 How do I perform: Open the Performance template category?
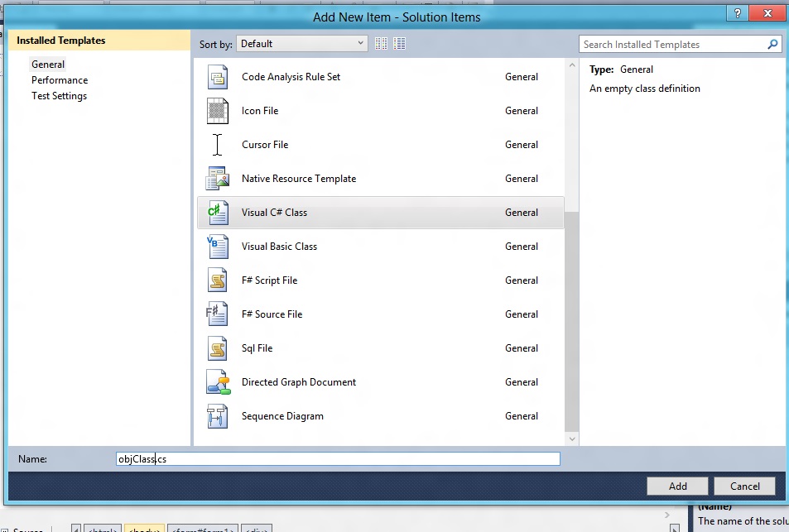(60, 80)
